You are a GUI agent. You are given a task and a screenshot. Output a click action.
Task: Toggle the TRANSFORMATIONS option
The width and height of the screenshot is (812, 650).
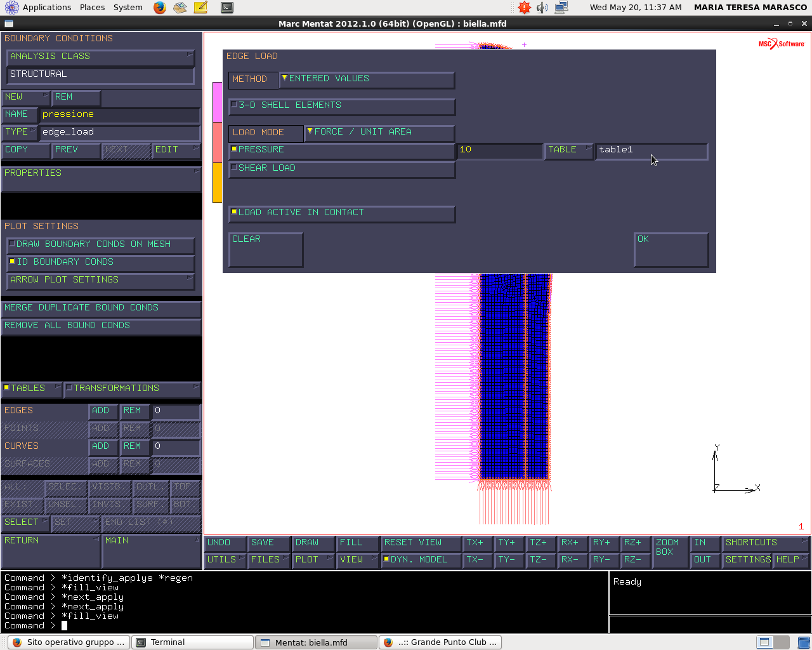pos(133,389)
